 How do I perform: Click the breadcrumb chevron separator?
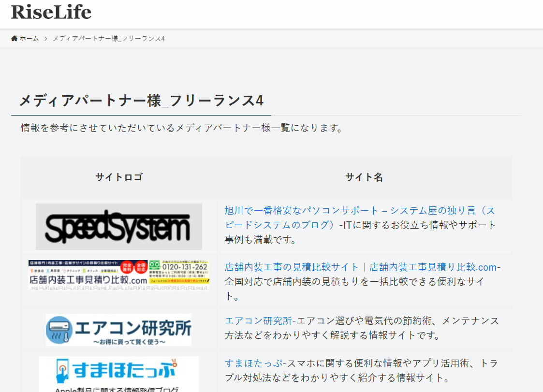(45, 39)
